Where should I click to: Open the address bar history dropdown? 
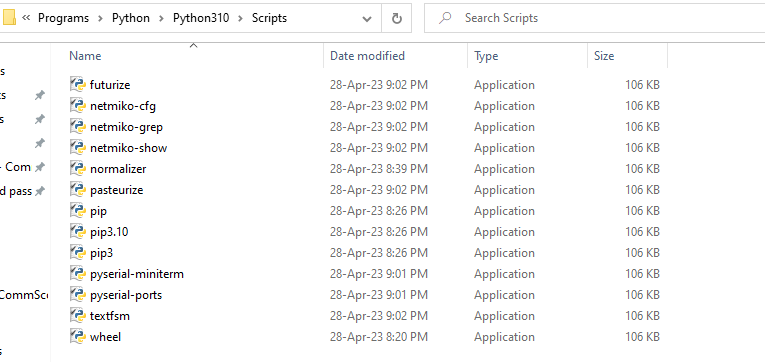tap(367, 19)
